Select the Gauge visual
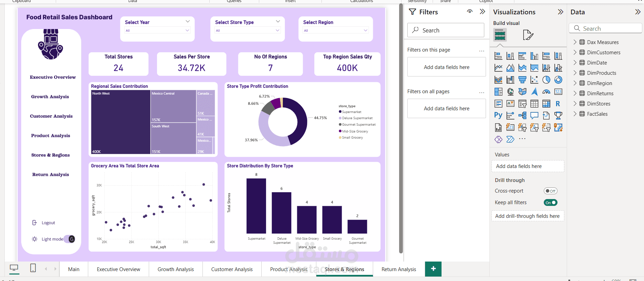 pyautogui.click(x=546, y=92)
